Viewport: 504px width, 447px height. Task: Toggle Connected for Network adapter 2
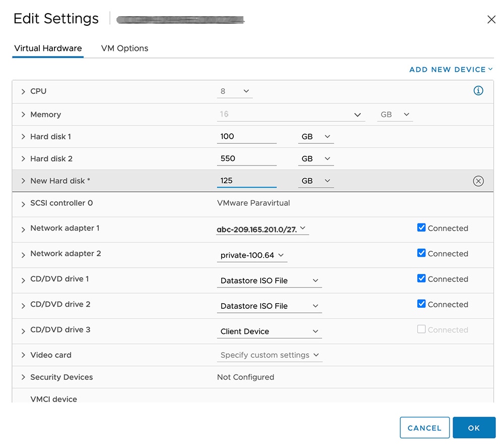coord(421,253)
